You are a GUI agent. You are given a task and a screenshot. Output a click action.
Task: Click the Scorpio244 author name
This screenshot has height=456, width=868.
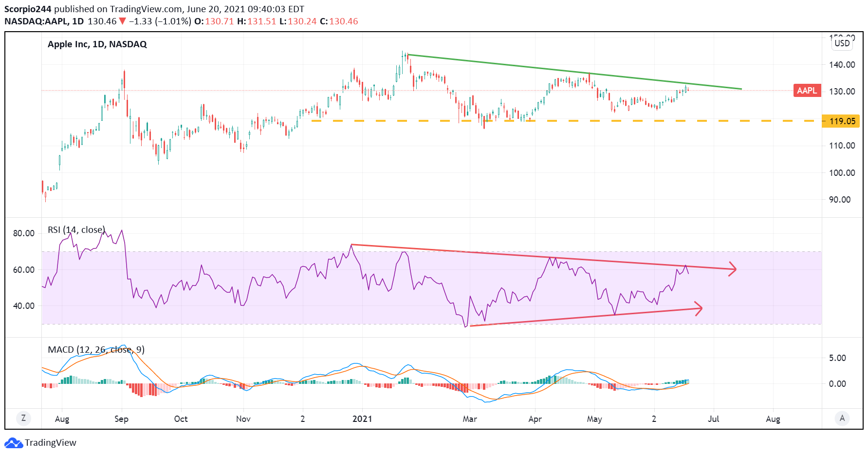pos(28,9)
